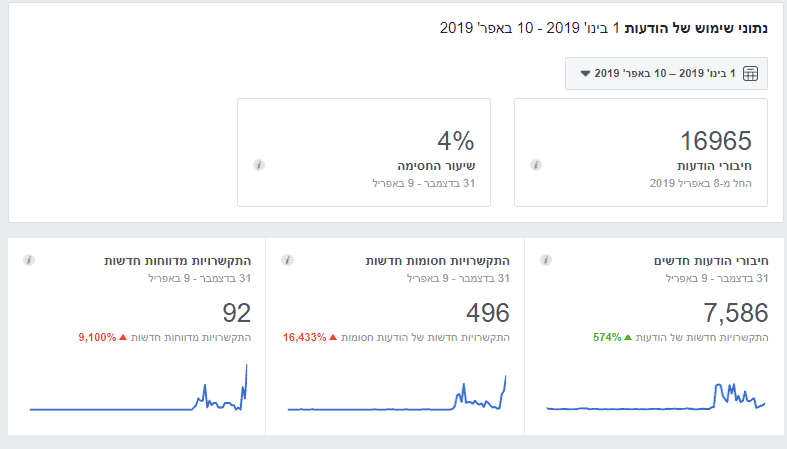Click info icon on the 16965 חיבורי הודעות card
This screenshot has height=449, width=787.
point(536,164)
